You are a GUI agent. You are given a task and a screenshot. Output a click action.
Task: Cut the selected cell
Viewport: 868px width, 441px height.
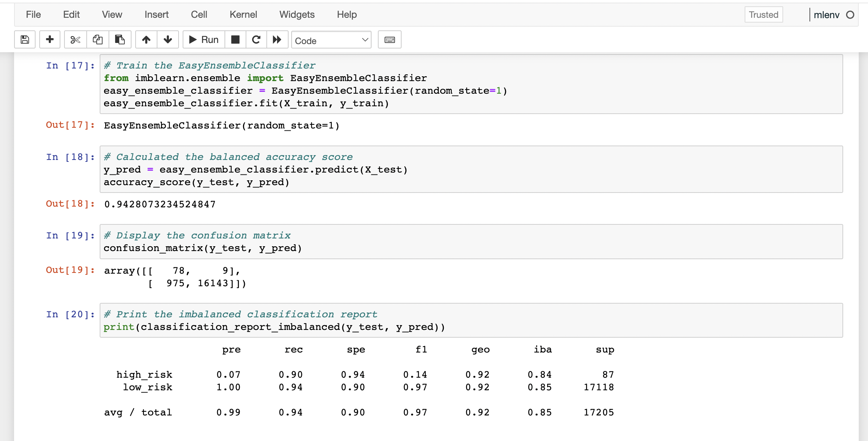[x=75, y=40]
